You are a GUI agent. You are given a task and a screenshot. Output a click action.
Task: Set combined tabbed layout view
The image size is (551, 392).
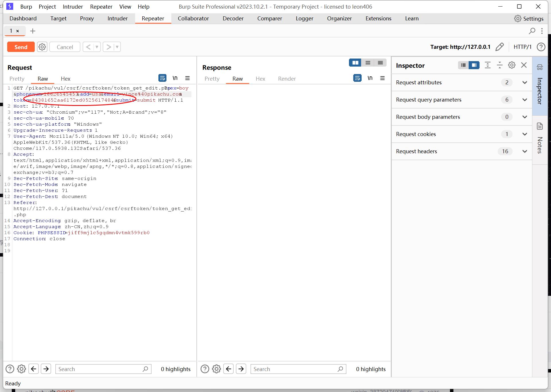380,63
